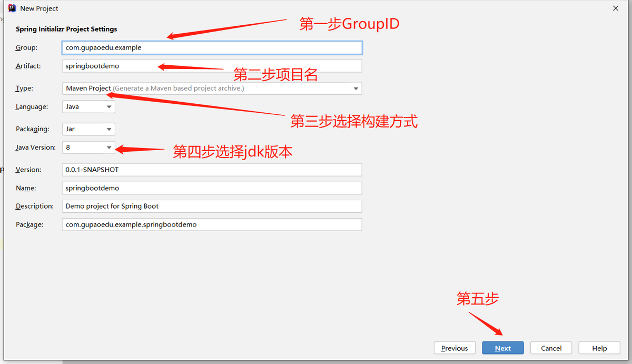Image resolution: width=632 pixels, height=364 pixels.
Task: Edit the Group input field
Action: [212, 47]
